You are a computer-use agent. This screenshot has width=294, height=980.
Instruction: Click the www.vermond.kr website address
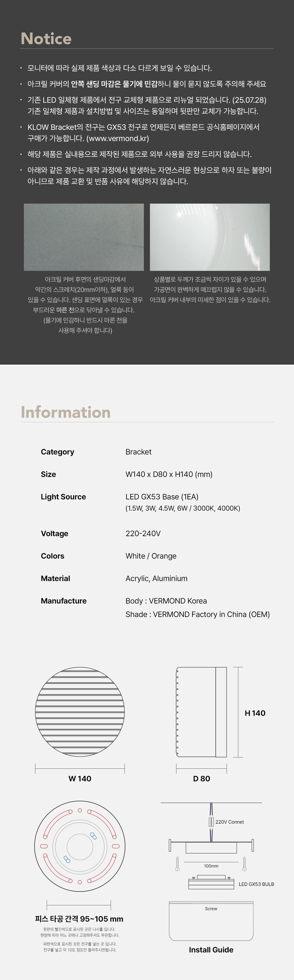click(118, 138)
